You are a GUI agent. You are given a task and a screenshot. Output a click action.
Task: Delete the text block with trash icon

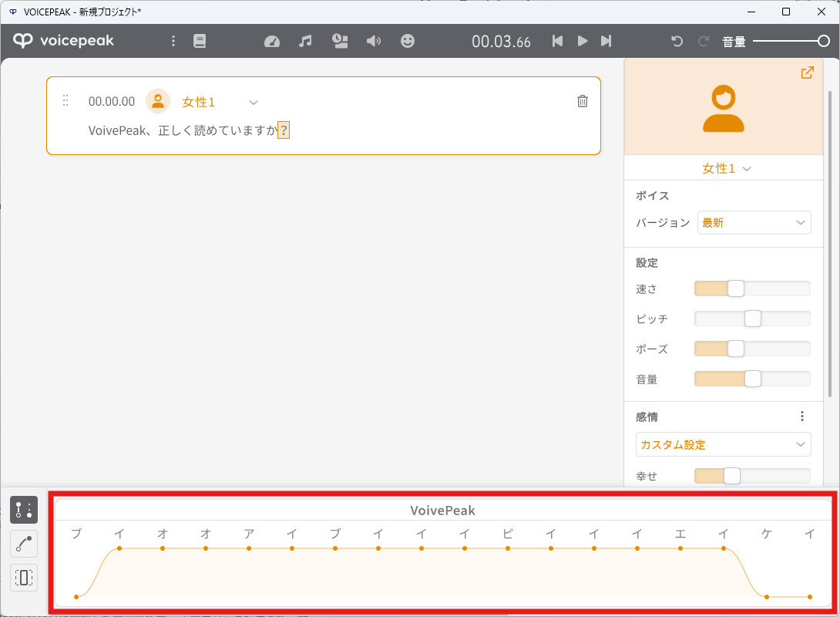tap(583, 101)
